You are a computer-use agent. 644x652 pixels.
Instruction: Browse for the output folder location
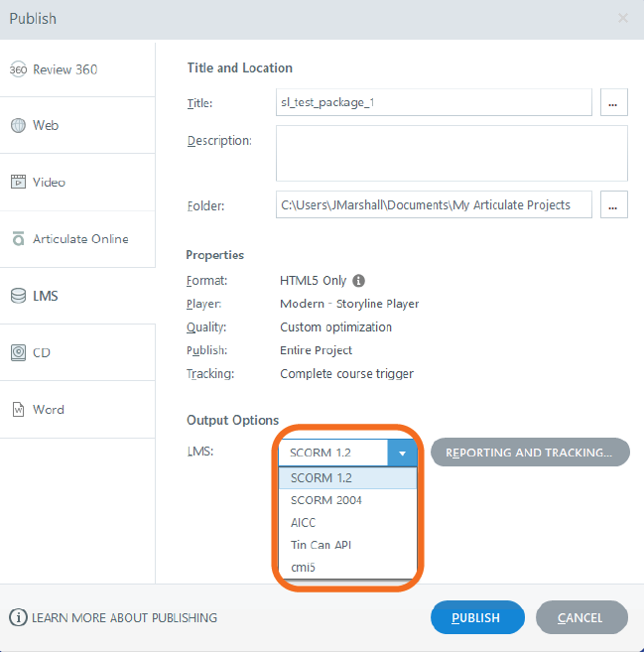click(x=614, y=205)
